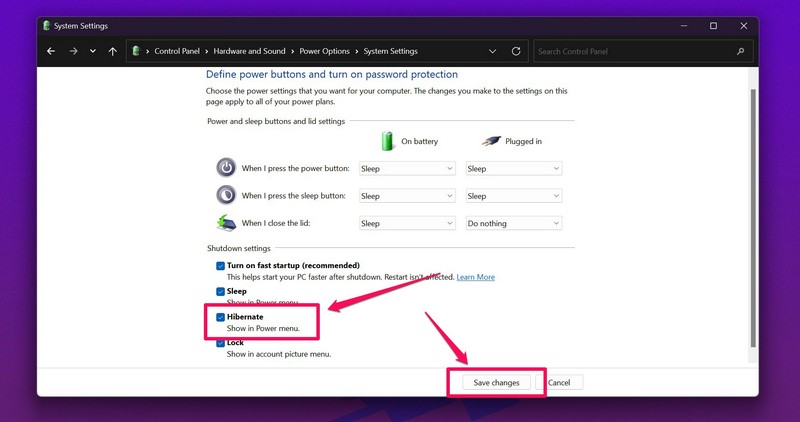Click the Forward navigation arrow

pos(73,51)
